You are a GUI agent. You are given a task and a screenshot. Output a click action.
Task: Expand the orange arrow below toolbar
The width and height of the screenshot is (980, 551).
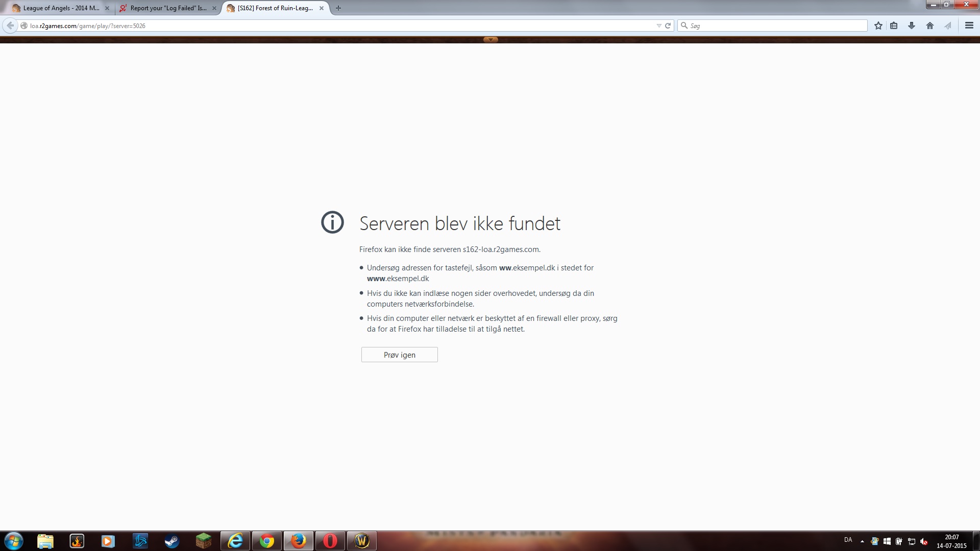(491, 39)
